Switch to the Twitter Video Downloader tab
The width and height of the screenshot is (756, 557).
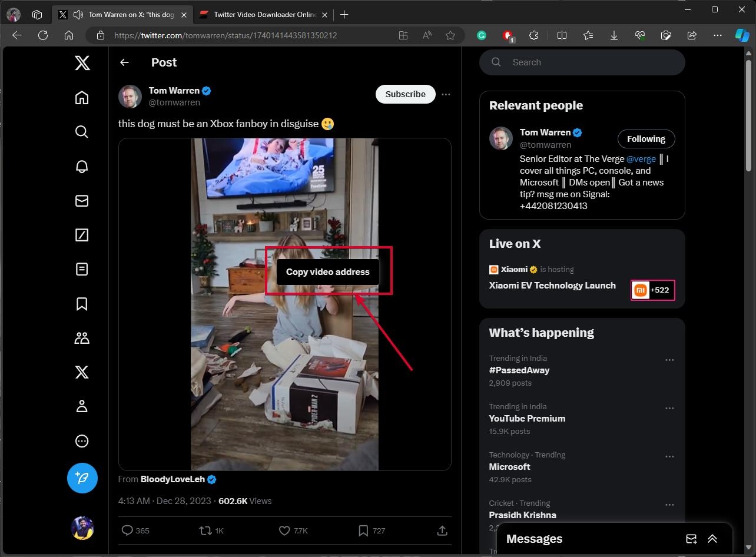pyautogui.click(x=261, y=14)
